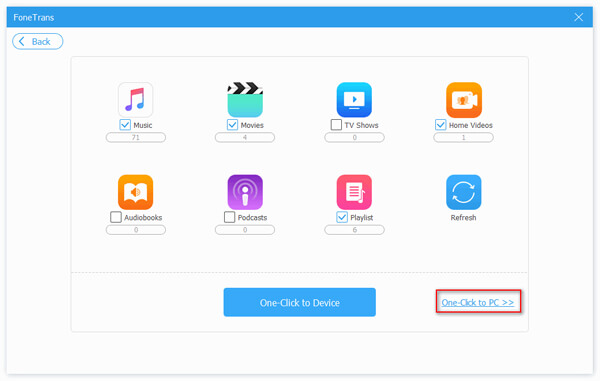Viewport: 600px width, 381px height.
Task: Start One-Click to Device transfer
Action: point(300,302)
